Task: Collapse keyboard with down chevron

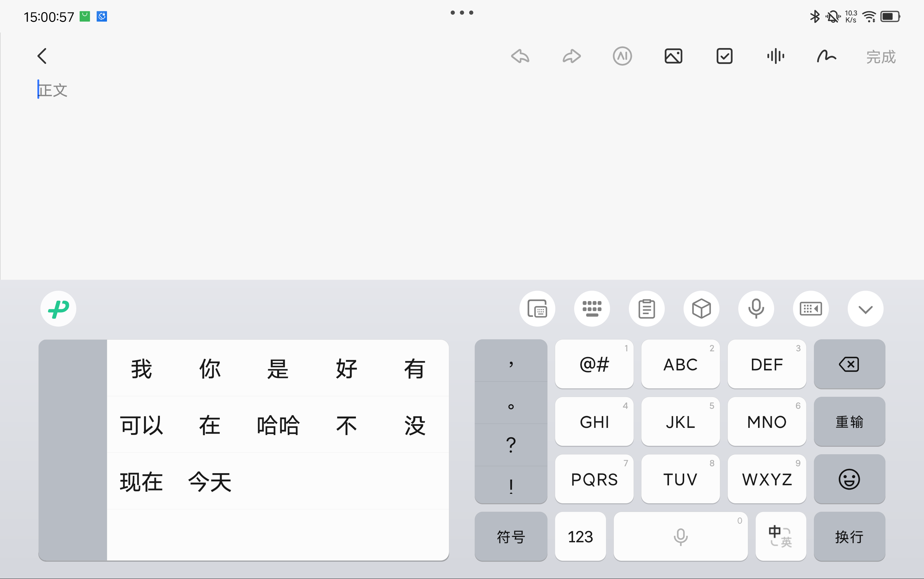Action: [865, 309]
